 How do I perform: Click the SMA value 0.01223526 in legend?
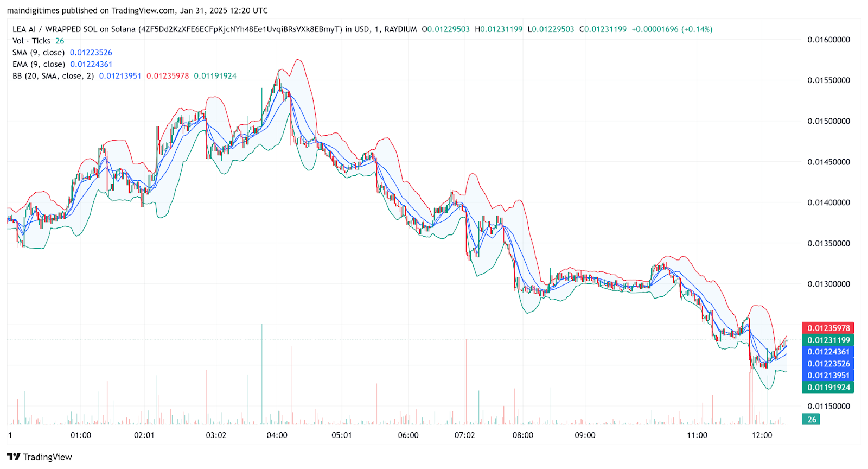pos(91,53)
